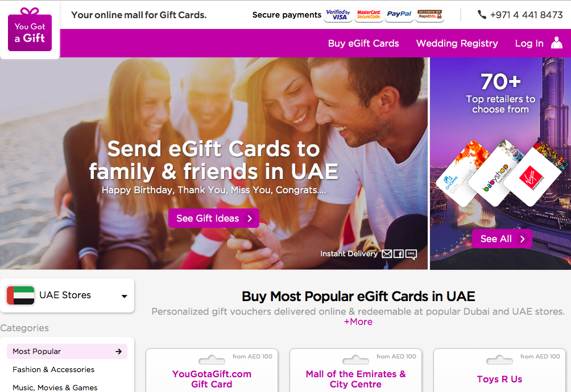Screen dimensions: 571x392
Task: Open Mall of the Emirates gift card
Action: pyautogui.click(x=356, y=371)
